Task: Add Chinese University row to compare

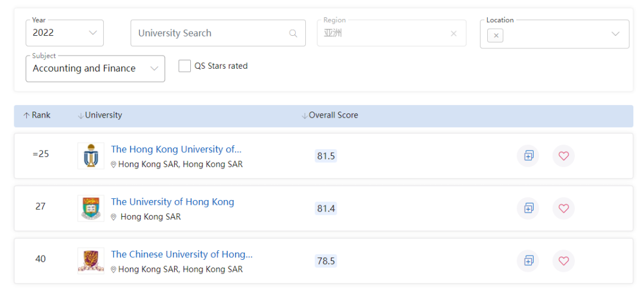Action: point(528,261)
